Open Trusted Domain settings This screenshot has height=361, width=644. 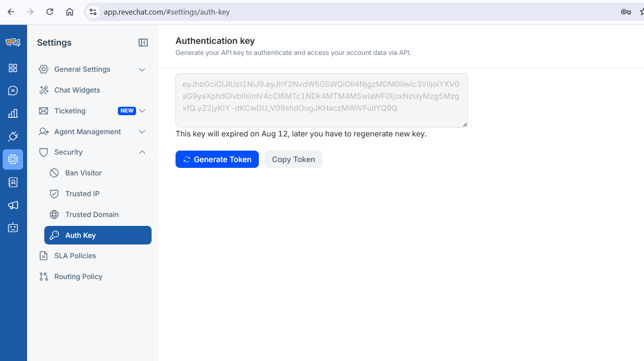click(98, 214)
